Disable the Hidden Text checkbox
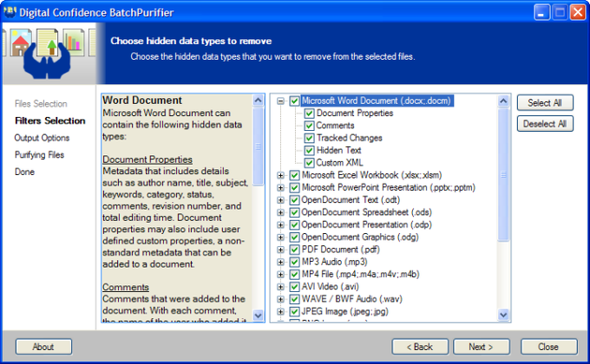The image size is (590, 364). (x=309, y=151)
